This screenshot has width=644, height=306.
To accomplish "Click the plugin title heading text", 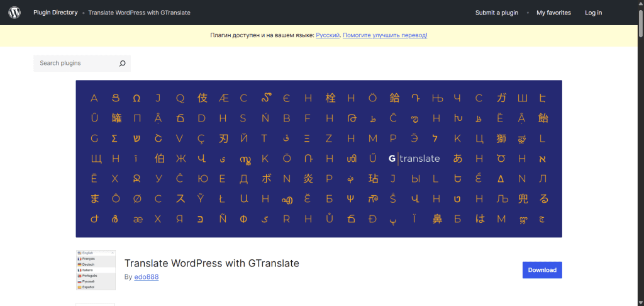I will (x=212, y=263).
